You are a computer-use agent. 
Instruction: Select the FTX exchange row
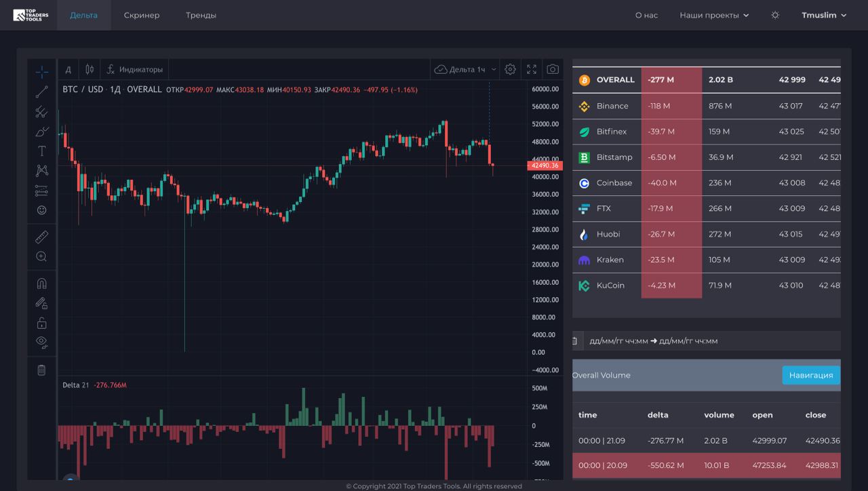coord(707,209)
